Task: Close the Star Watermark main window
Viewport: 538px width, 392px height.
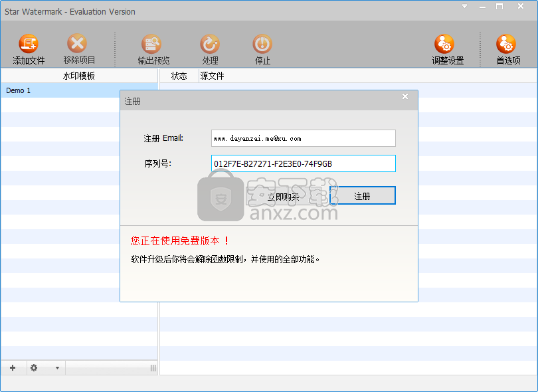Action: tap(521, 6)
